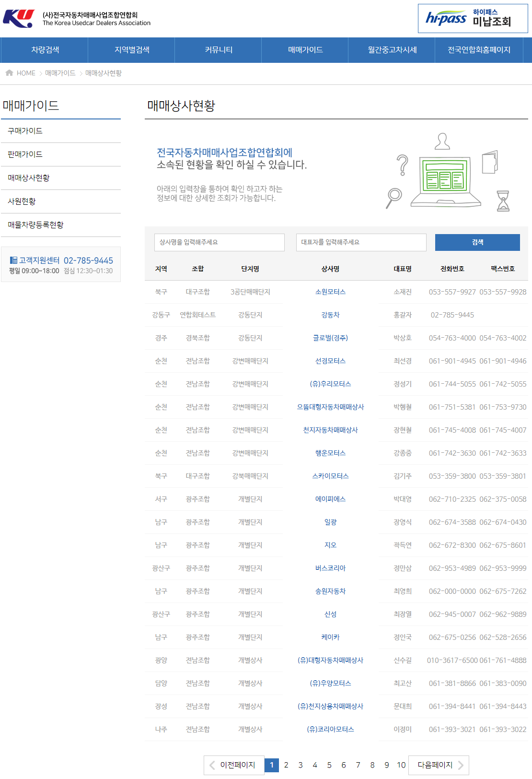Go to page 7

(358, 765)
